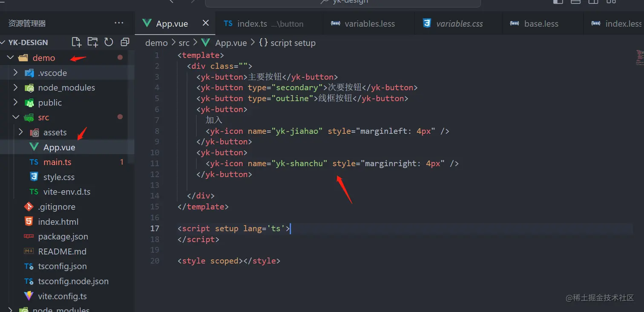Collapse the demo folder
Screen dimensions: 644x312
10,57
